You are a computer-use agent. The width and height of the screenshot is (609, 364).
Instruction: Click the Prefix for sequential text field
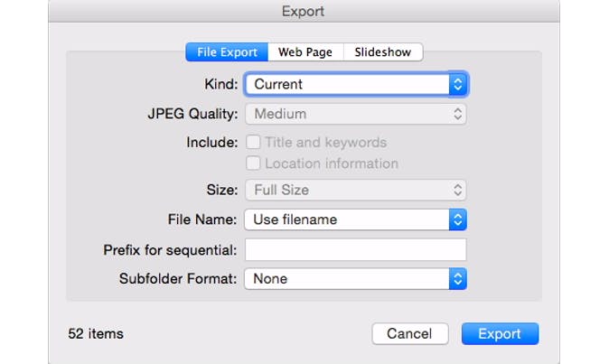pos(356,249)
